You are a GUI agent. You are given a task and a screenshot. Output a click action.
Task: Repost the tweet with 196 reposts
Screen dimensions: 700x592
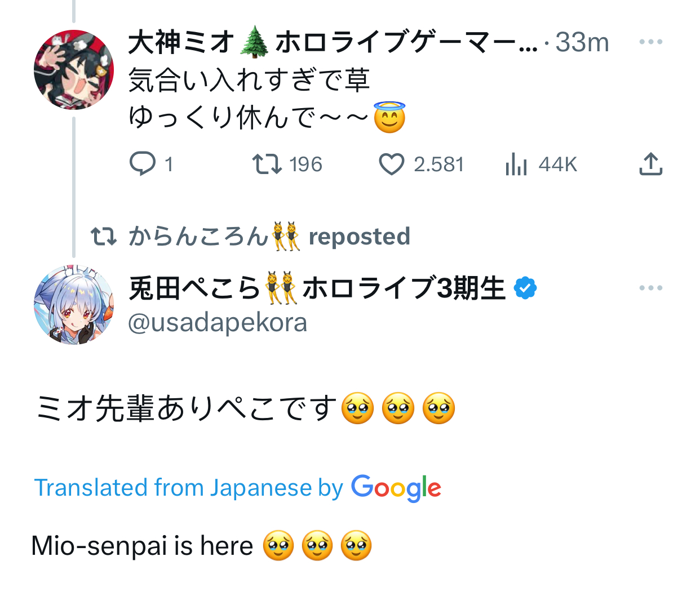[267, 164]
